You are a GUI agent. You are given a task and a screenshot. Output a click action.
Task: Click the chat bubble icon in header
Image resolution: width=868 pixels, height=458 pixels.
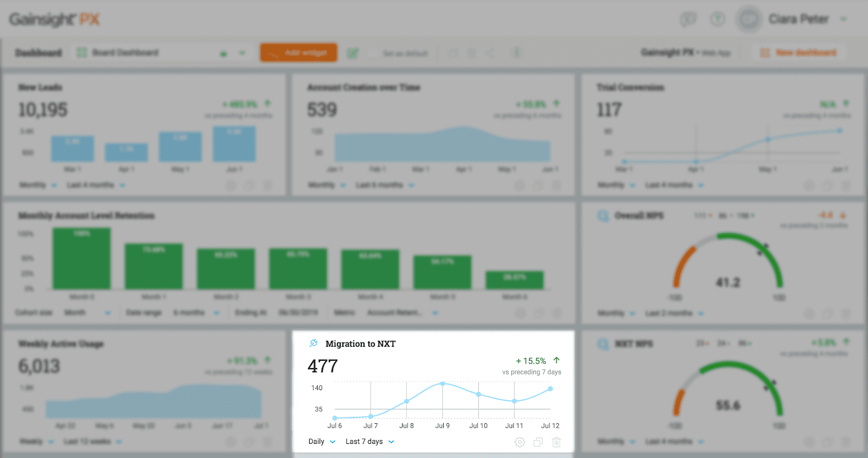pos(688,20)
